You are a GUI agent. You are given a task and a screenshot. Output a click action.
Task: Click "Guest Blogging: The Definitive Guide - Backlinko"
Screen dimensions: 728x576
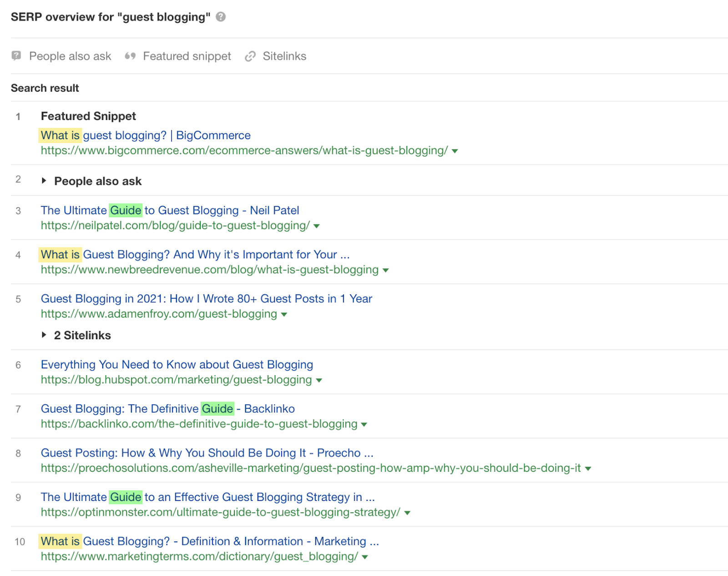click(167, 409)
